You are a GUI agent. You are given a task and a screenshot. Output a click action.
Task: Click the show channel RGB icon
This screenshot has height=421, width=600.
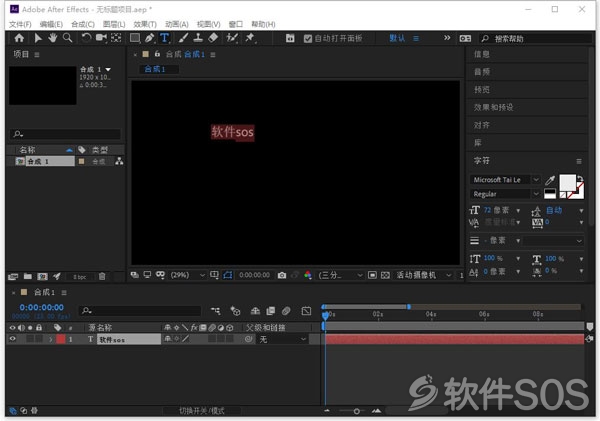pos(308,275)
